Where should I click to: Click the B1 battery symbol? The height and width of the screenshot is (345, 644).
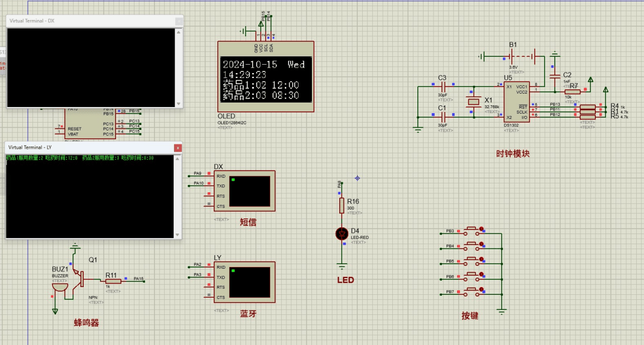(x=522, y=56)
